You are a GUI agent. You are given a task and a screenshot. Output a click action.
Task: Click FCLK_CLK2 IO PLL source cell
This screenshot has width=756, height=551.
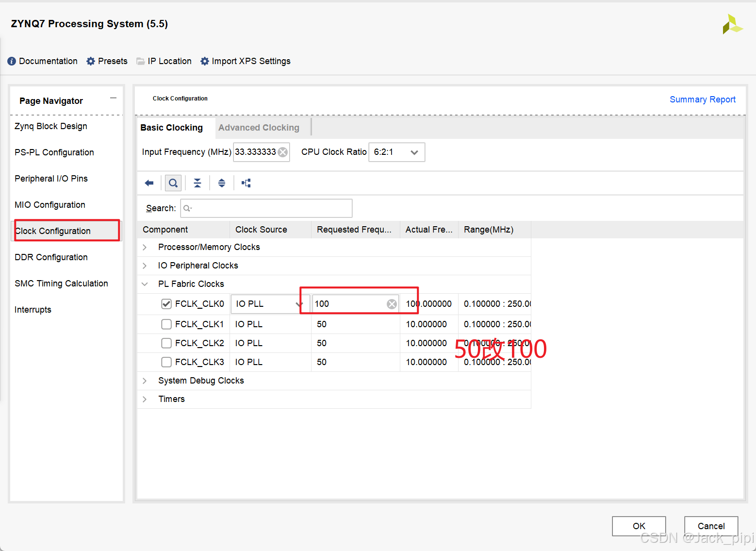pyautogui.click(x=271, y=343)
